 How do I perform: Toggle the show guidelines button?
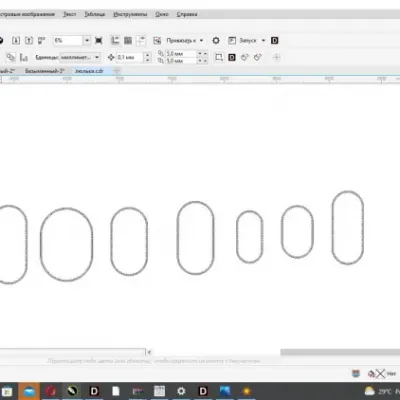141,41
